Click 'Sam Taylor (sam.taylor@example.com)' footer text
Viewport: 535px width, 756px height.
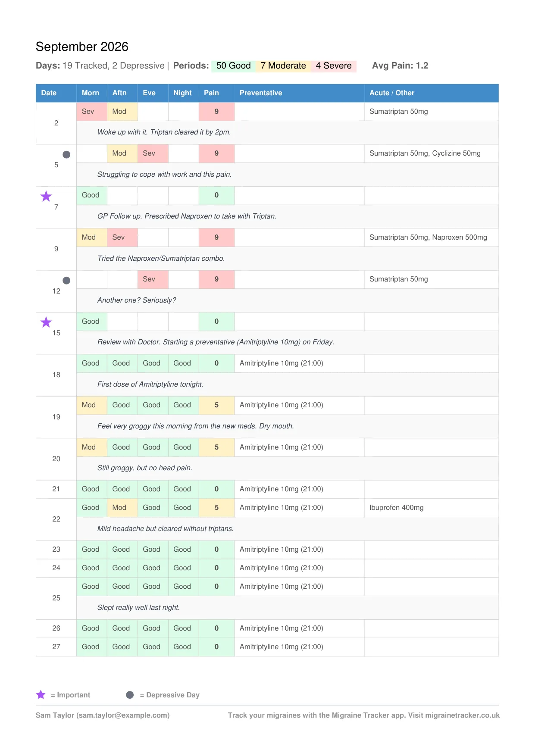pyautogui.click(x=103, y=715)
